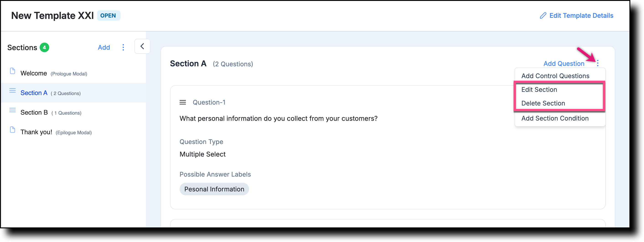The width and height of the screenshot is (644, 242).
Task: Click the Add link next to Sections
Action: (104, 47)
